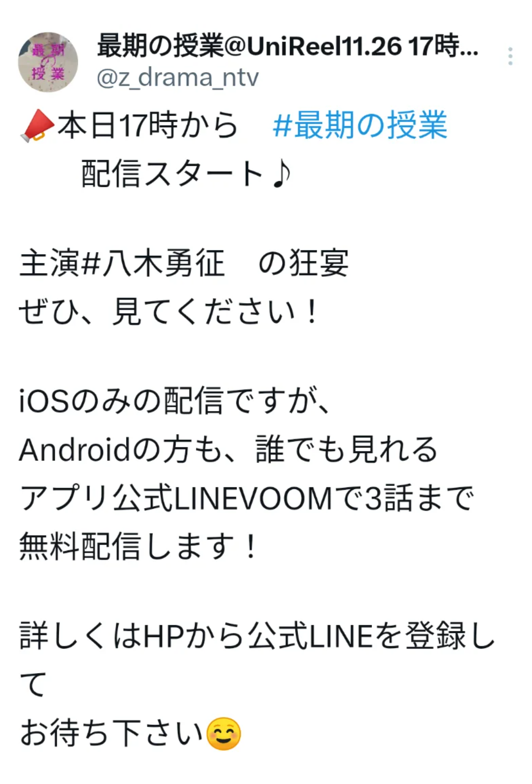Click the line ぜひ、見てください!
Image resolution: width=532 pixels, height=784 pixels.
[169, 312]
